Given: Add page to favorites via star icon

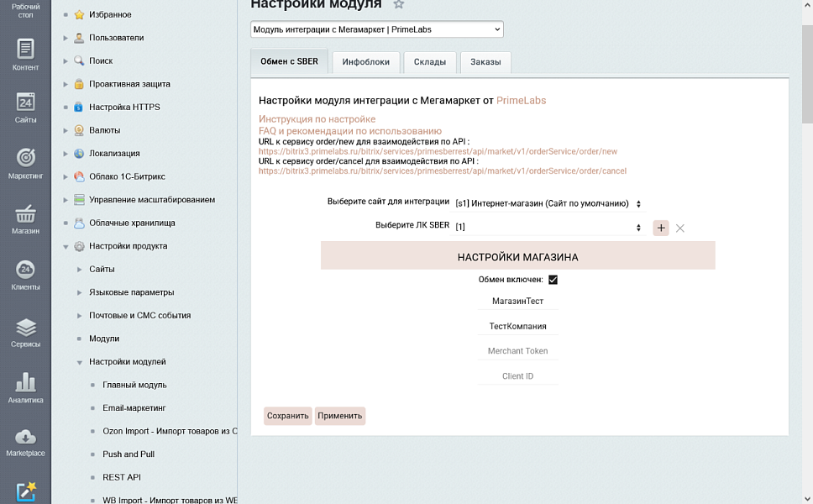Looking at the screenshot, I should [398, 4].
